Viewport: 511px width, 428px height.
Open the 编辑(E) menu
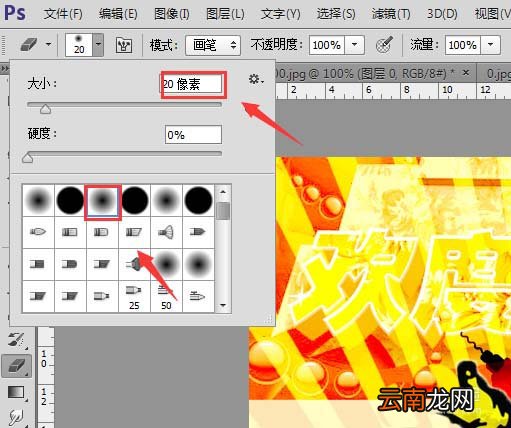[118, 14]
